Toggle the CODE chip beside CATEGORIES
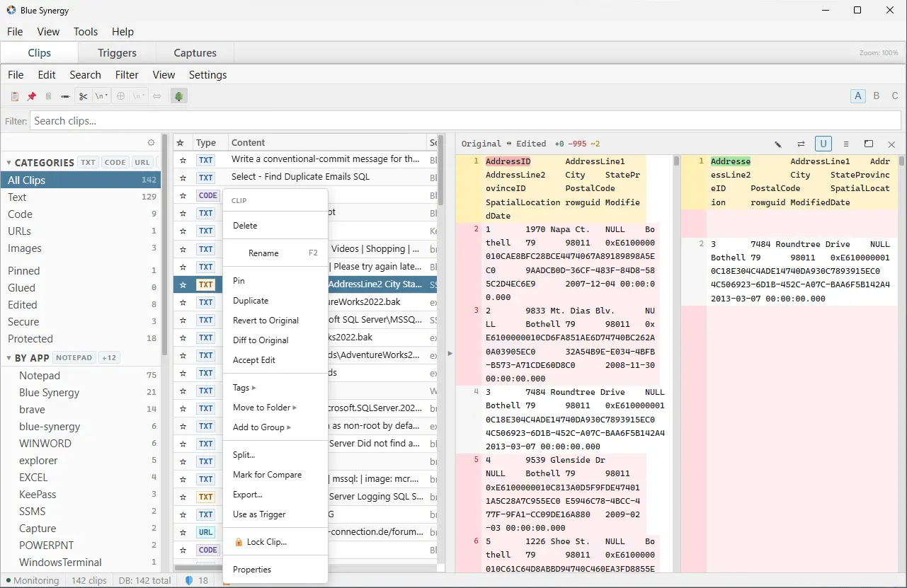This screenshot has width=907, height=588. coord(115,162)
